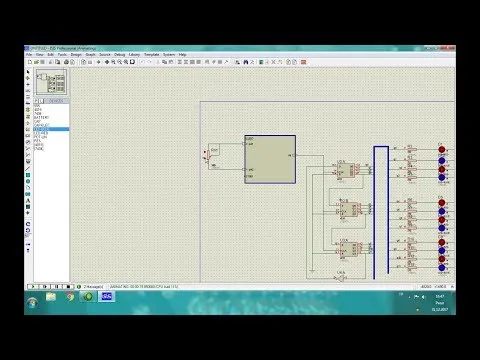Open the Windows Start menu

(32, 302)
